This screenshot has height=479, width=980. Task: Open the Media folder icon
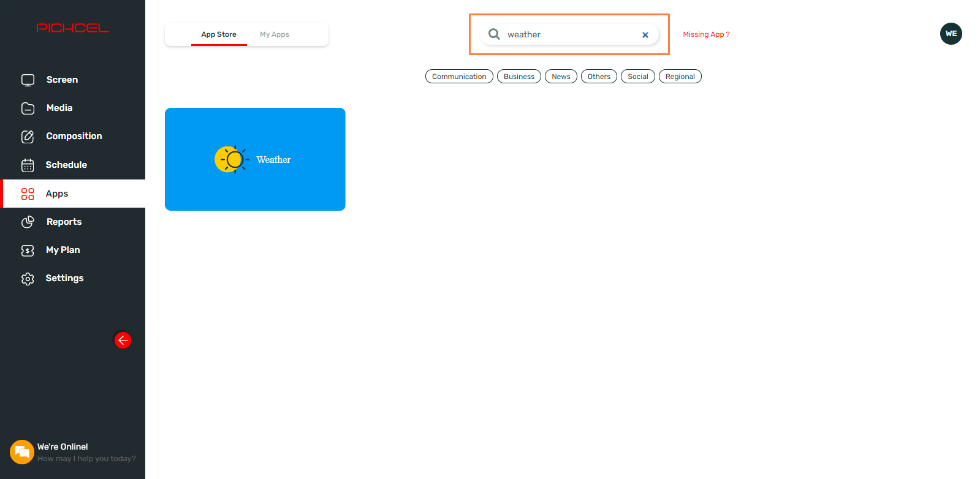28,108
